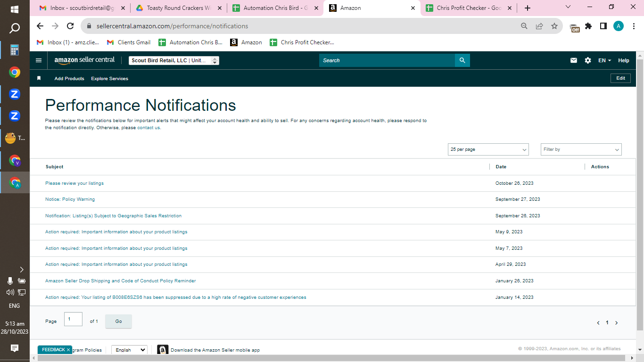The width and height of the screenshot is (644, 362).
Task: Click the Go page button
Action: [x=118, y=321]
